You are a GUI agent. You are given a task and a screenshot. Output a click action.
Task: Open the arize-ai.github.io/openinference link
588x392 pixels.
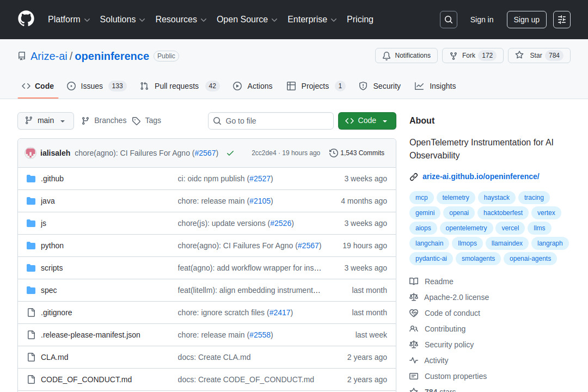pyautogui.click(x=481, y=176)
